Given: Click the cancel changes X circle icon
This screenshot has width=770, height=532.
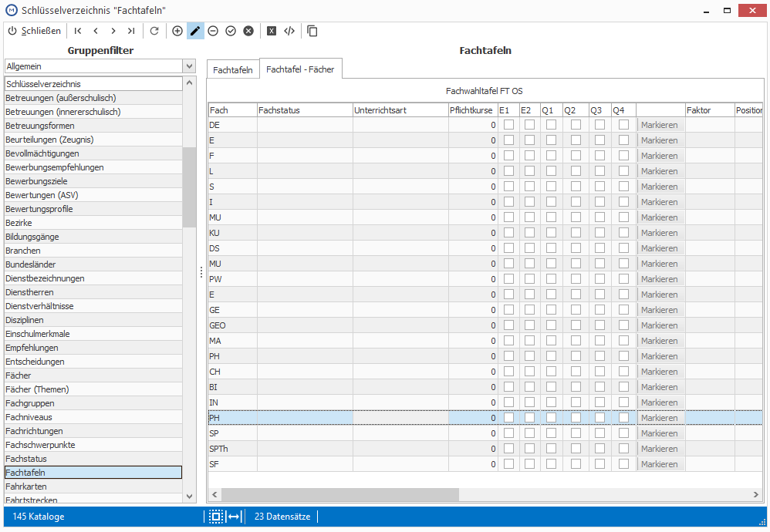Looking at the screenshot, I should (248, 31).
